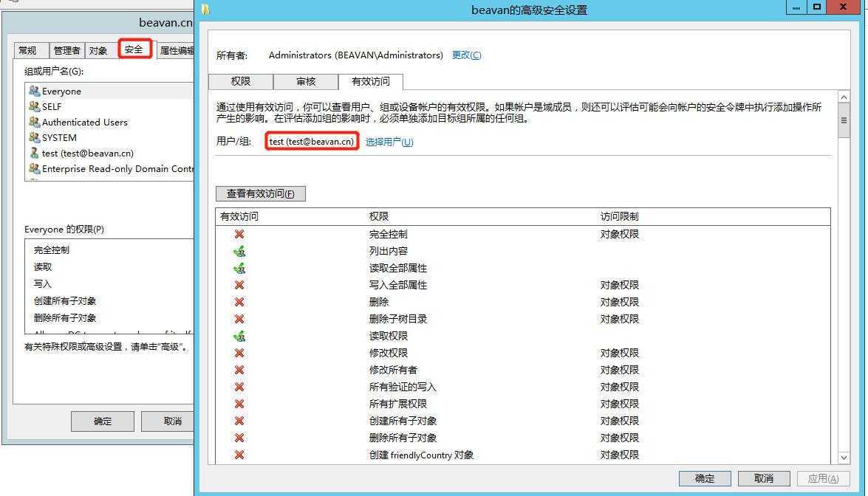This screenshot has height=496, width=868.
Task: Click the folder icon in advanced security title bar
Action: (x=205, y=10)
